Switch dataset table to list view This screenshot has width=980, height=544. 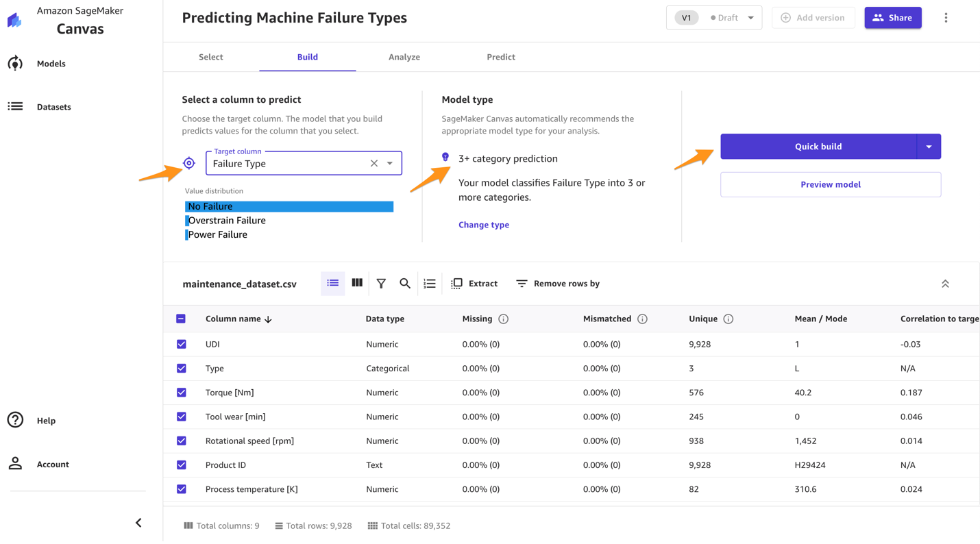point(332,283)
